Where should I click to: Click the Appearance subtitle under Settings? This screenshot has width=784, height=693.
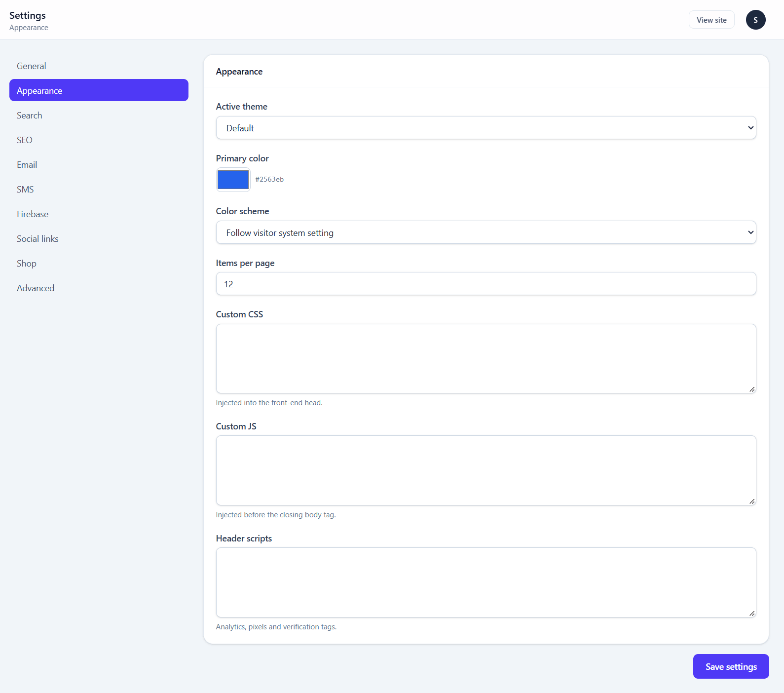point(29,28)
